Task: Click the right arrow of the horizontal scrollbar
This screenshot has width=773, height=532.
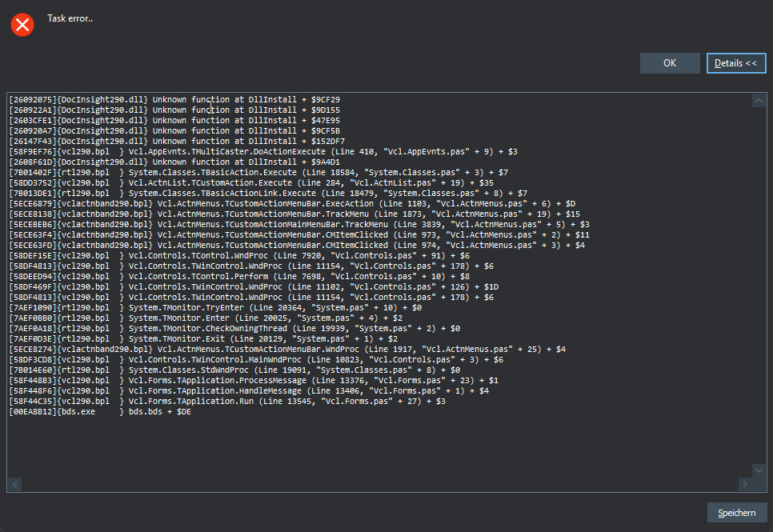Action: pyautogui.click(x=745, y=484)
